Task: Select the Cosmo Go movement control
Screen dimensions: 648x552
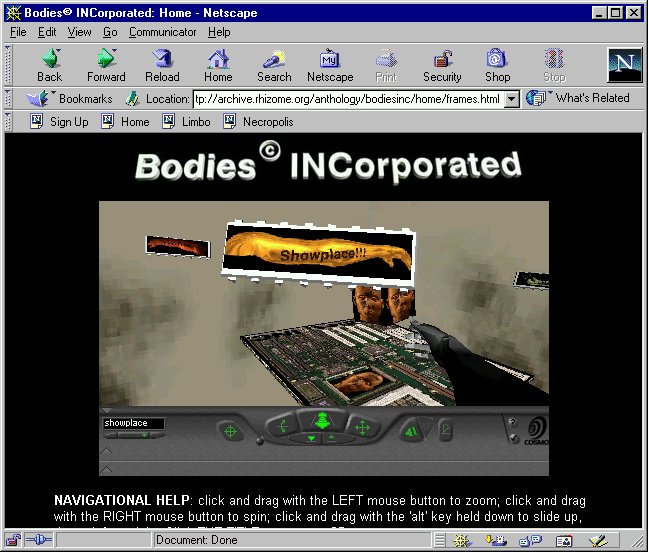Action: point(322,421)
